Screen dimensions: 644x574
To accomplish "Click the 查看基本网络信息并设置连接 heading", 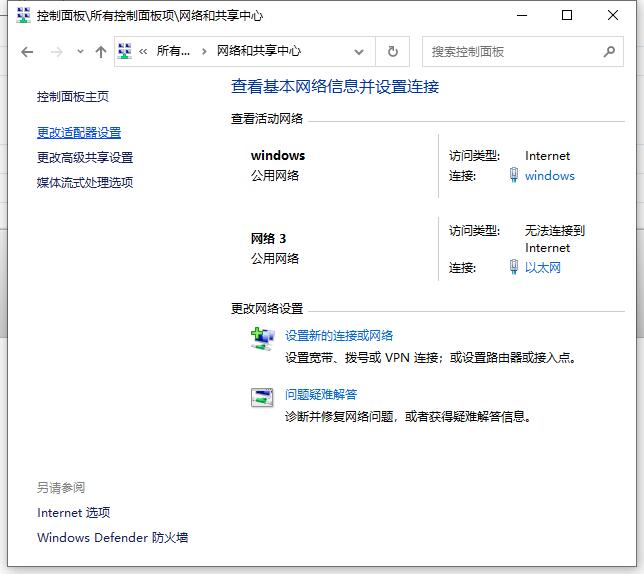I will 335,87.
